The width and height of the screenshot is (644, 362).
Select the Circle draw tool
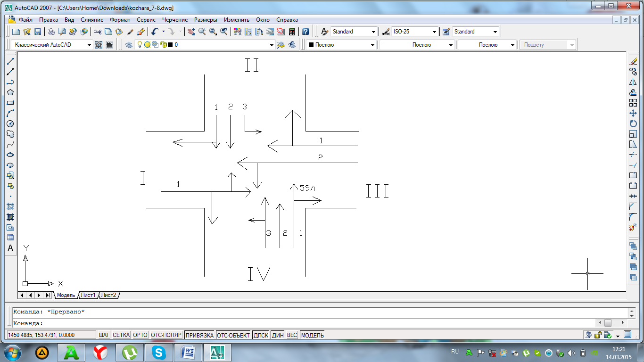tap(10, 123)
